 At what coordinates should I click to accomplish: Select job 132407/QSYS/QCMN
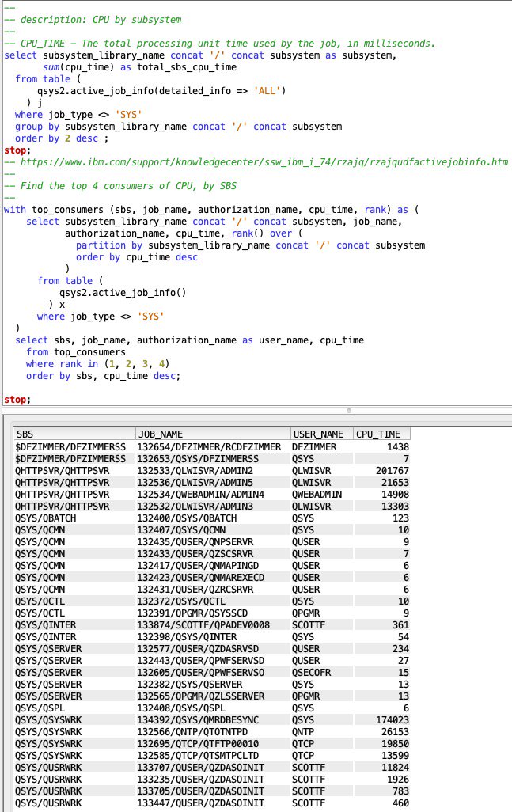pyautogui.click(x=181, y=529)
